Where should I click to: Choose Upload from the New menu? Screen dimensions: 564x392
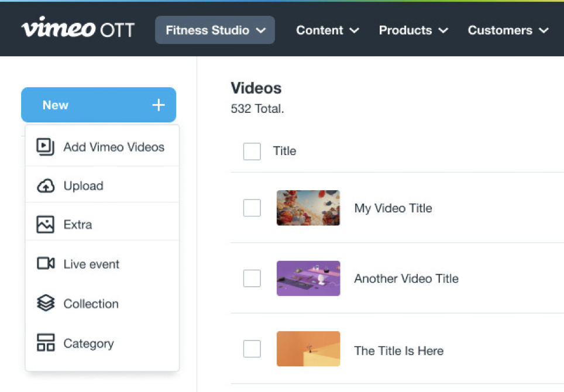click(84, 186)
